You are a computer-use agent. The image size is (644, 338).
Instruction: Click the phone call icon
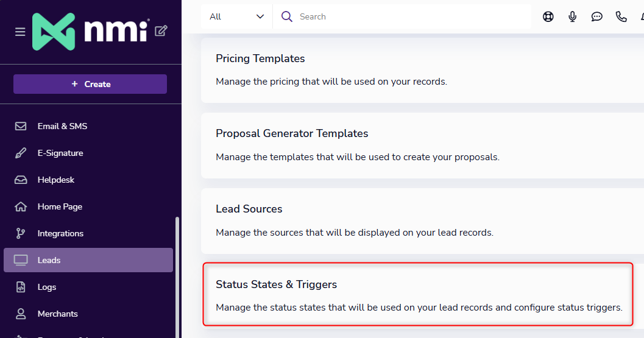(x=621, y=17)
